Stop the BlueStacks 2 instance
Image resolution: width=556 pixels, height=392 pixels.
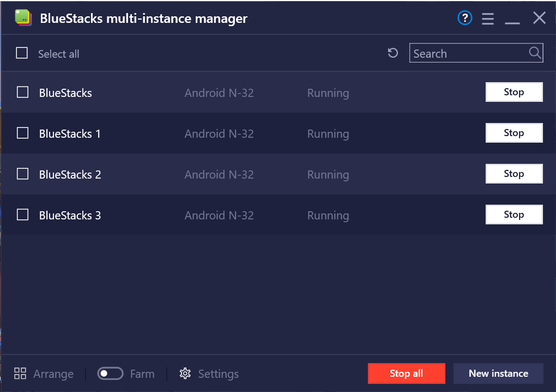[514, 174]
